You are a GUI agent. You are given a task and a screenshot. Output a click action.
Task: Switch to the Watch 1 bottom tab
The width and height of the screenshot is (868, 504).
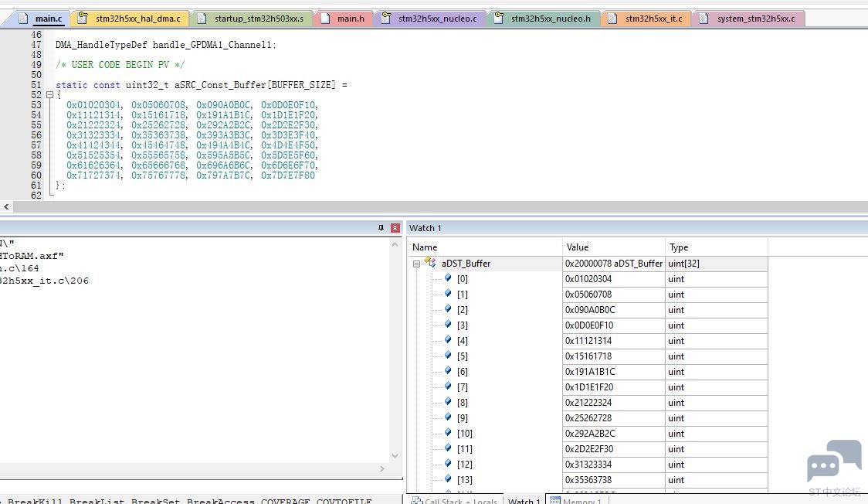pyautogui.click(x=524, y=499)
